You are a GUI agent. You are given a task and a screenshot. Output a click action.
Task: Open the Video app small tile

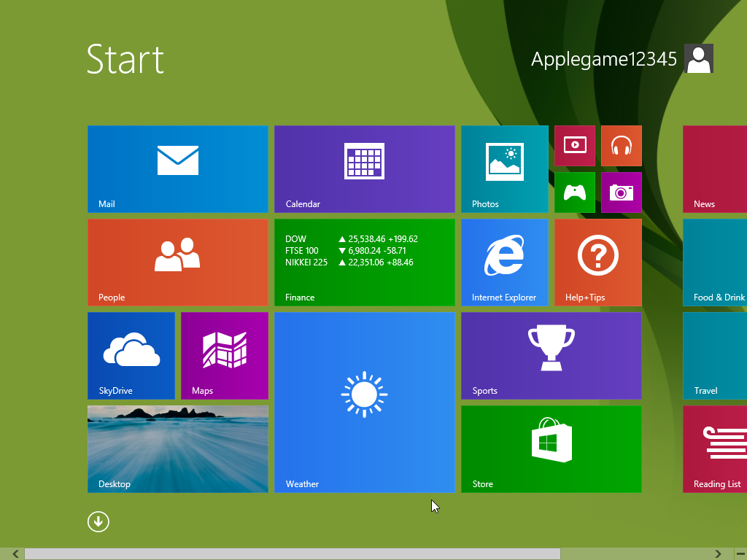575,146
